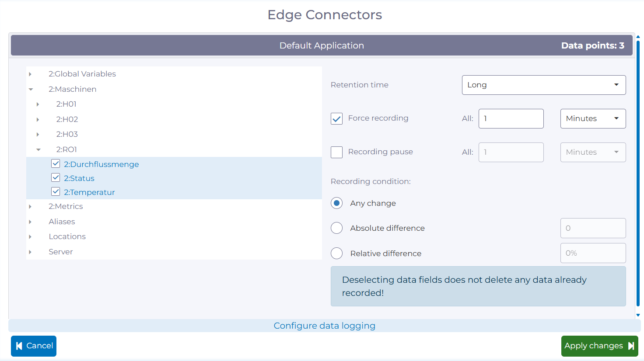
Task: Select the Absolute difference radio button
Action: point(336,228)
